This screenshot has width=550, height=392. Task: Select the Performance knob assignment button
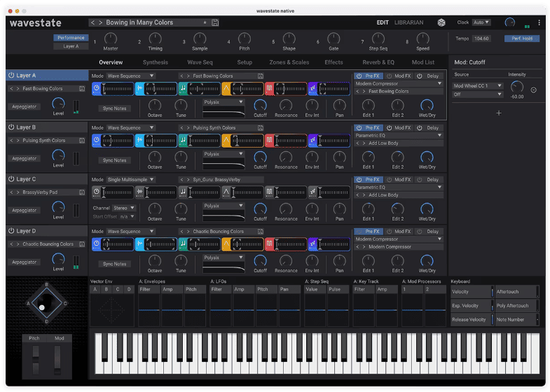pos(71,38)
